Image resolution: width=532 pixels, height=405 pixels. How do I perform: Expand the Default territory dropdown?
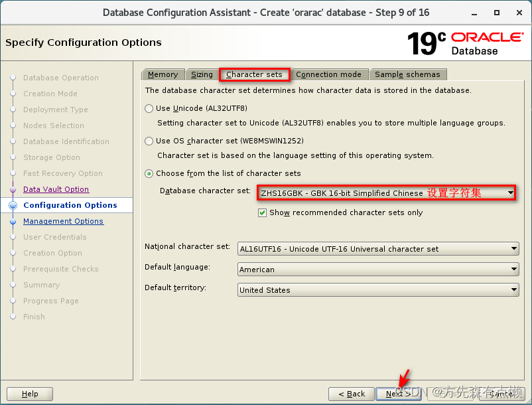[378, 290]
